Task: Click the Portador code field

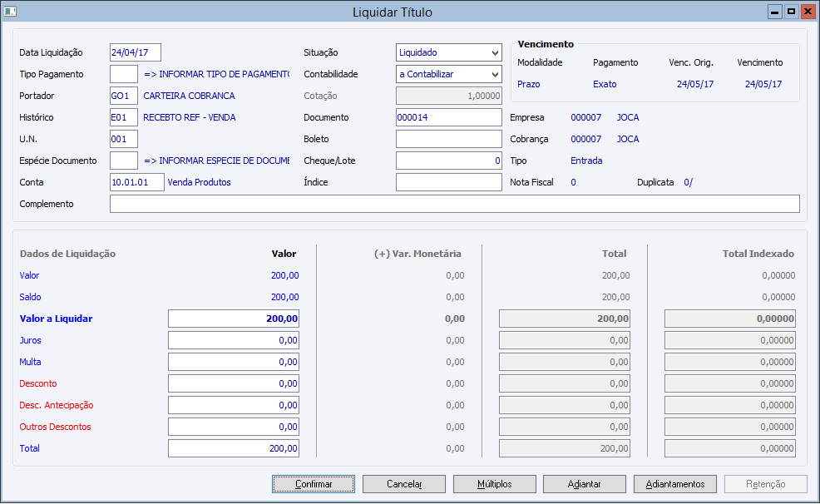Action: (124, 96)
